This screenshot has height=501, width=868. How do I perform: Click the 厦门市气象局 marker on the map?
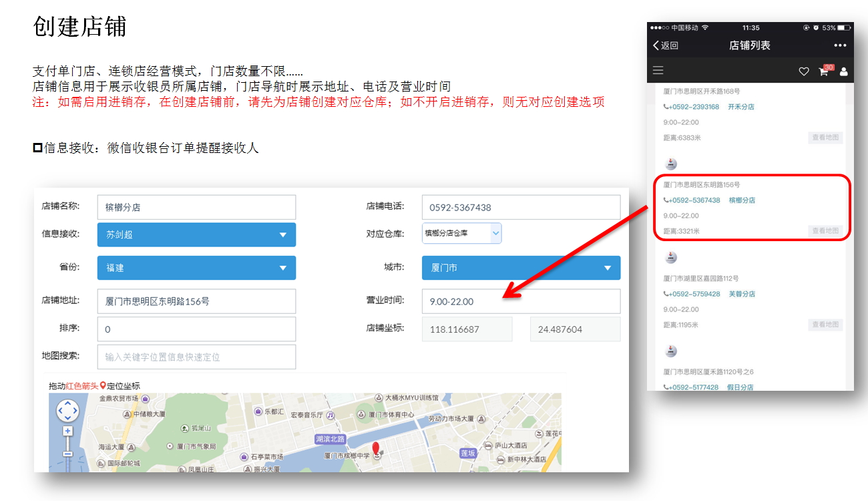point(170,446)
